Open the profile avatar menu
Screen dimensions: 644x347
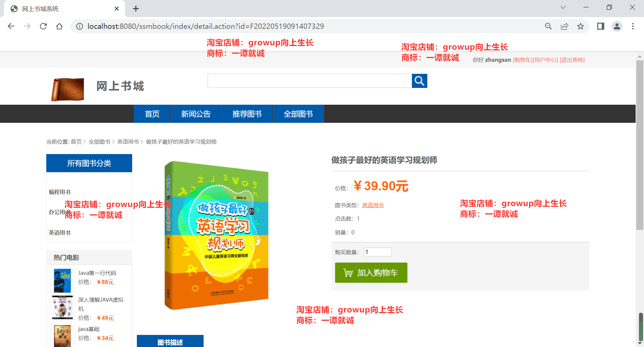tap(617, 26)
